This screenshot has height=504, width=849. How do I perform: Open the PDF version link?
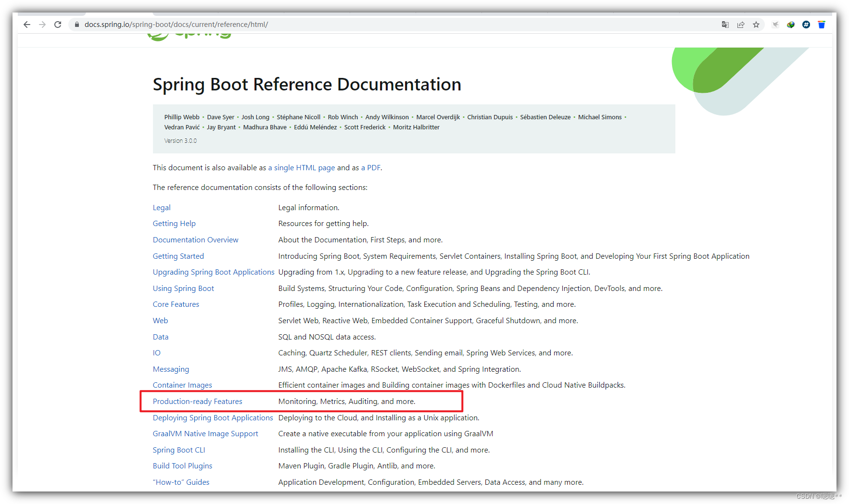pyautogui.click(x=371, y=167)
